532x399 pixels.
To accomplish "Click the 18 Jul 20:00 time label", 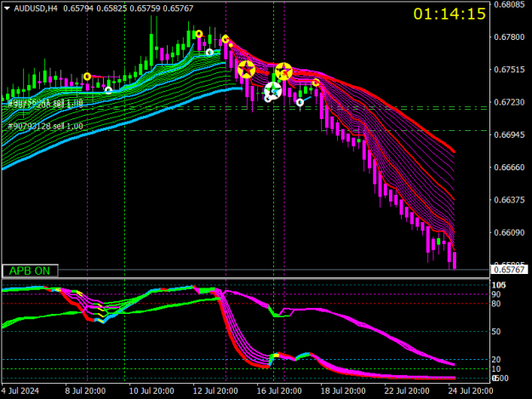I will pos(343,390).
